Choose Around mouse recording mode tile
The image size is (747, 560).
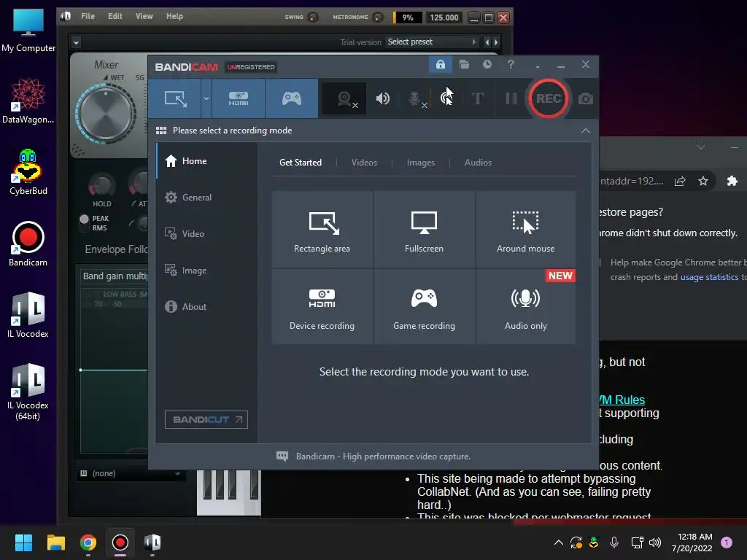pos(525,230)
